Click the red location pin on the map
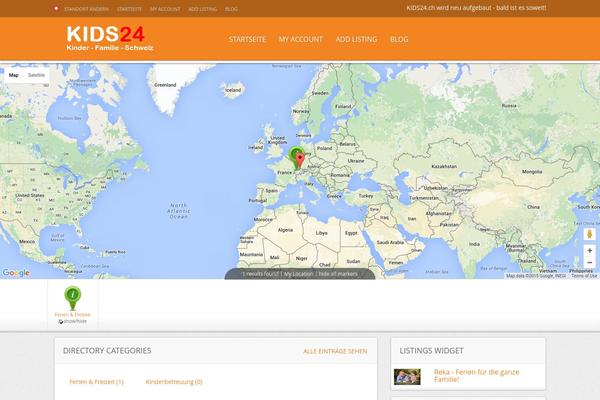 pos(300,160)
